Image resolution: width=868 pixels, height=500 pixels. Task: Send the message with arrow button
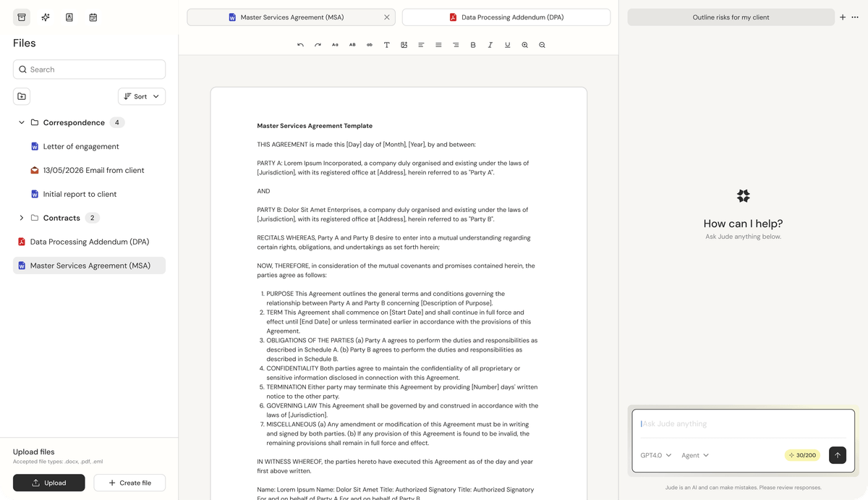tap(838, 455)
